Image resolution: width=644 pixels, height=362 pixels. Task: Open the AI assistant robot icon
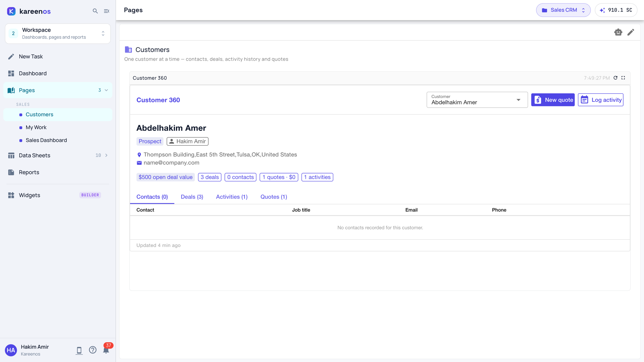[618, 32]
